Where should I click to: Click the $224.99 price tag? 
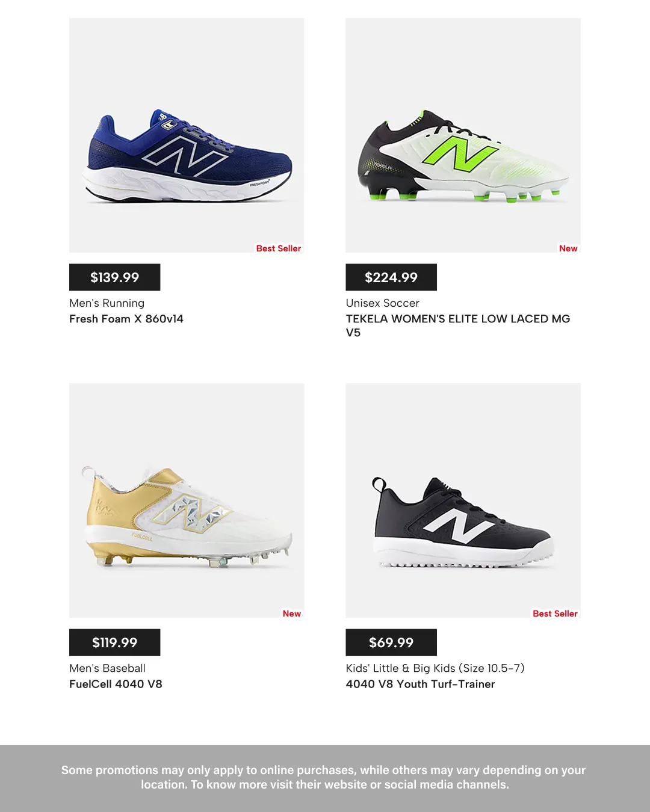(391, 277)
